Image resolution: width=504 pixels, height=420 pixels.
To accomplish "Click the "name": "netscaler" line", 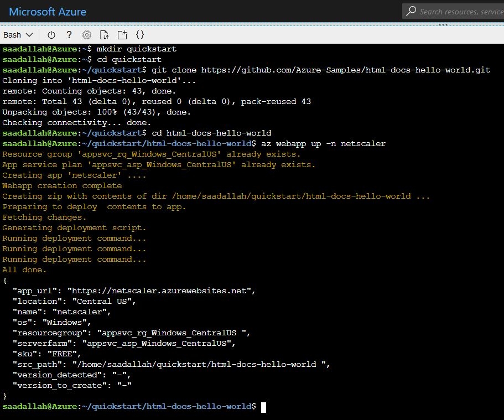I will tap(62, 312).
